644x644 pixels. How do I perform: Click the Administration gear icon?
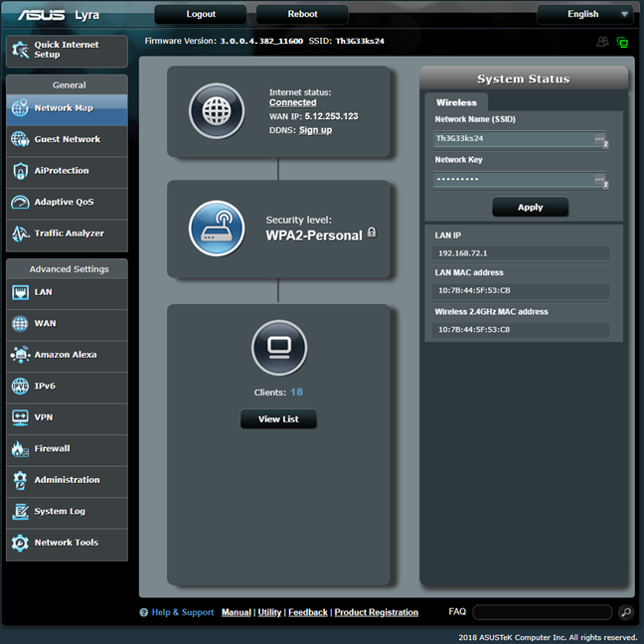pyautogui.click(x=20, y=480)
